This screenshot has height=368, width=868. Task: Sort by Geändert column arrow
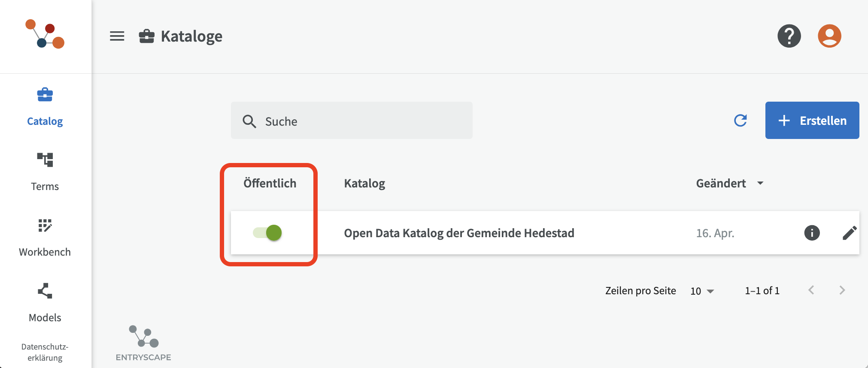(760, 183)
